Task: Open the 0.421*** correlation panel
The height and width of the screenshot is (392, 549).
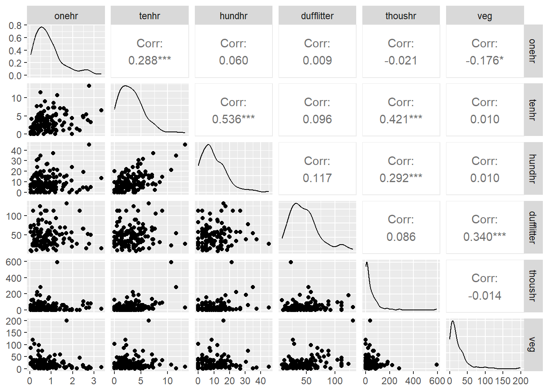Action: 401,110
